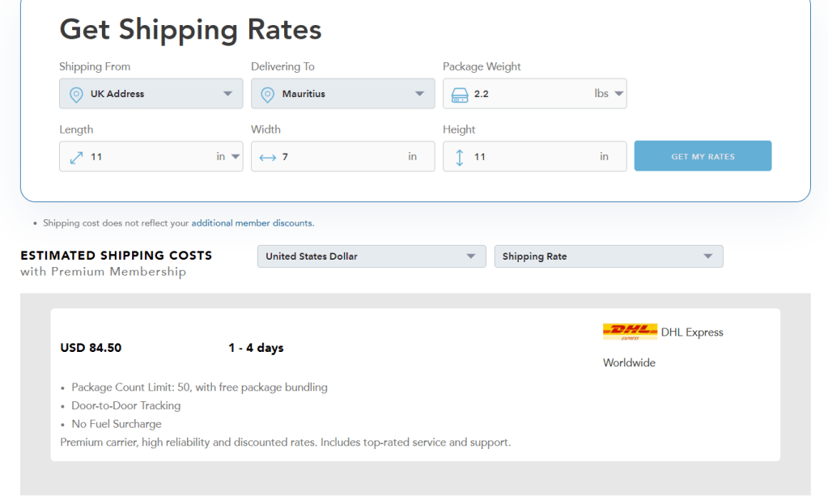
Task: Open the length unit 'in' dropdown
Action: coord(228,157)
